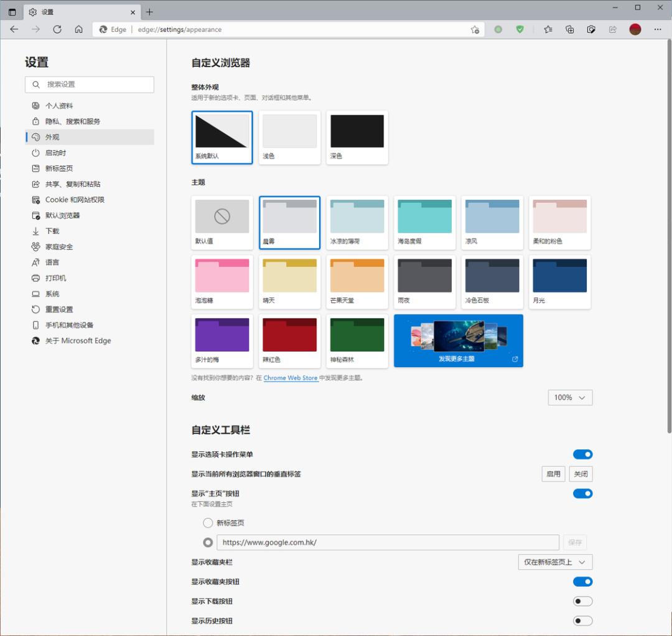Toggle the 显示选项卡操作菜单 switch
672x636 pixels.
pos(582,454)
